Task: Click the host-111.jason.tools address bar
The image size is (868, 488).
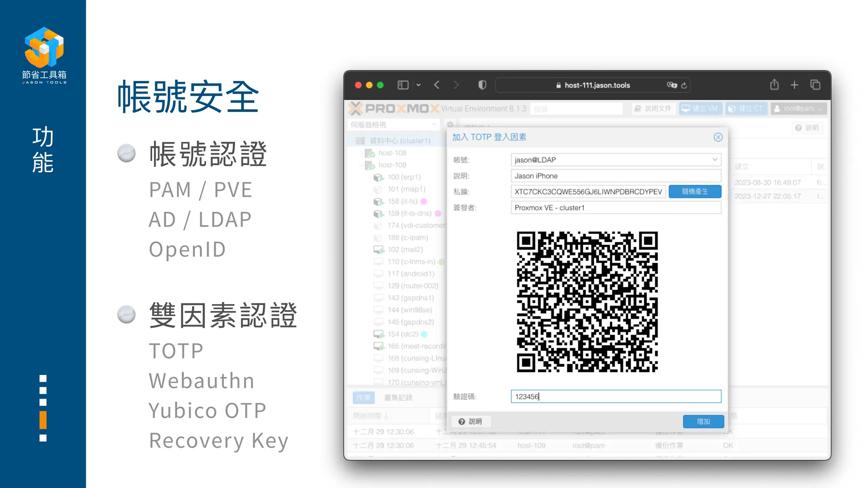Action: 593,85
